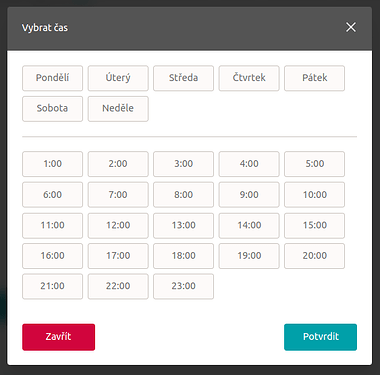The image size is (380, 375).
Task: Choose 8:00 as the time
Action: tap(183, 195)
